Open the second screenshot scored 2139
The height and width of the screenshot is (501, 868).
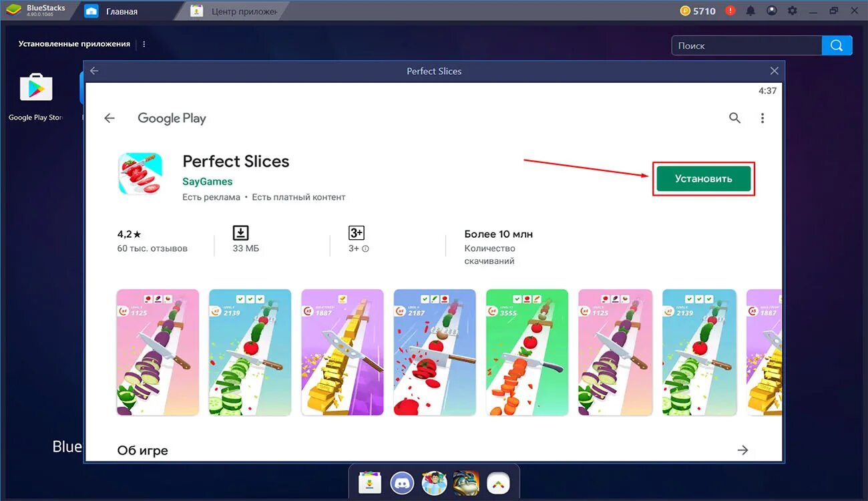pos(250,352)
